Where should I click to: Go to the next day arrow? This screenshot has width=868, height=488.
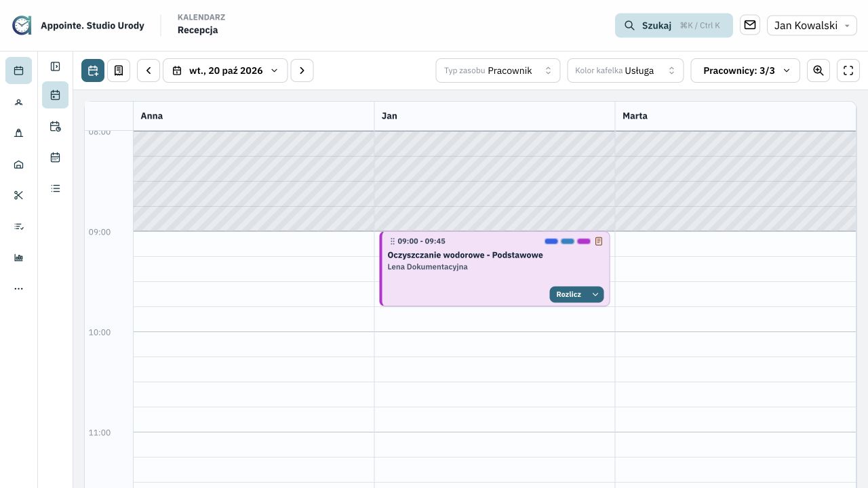click(302, 70)
